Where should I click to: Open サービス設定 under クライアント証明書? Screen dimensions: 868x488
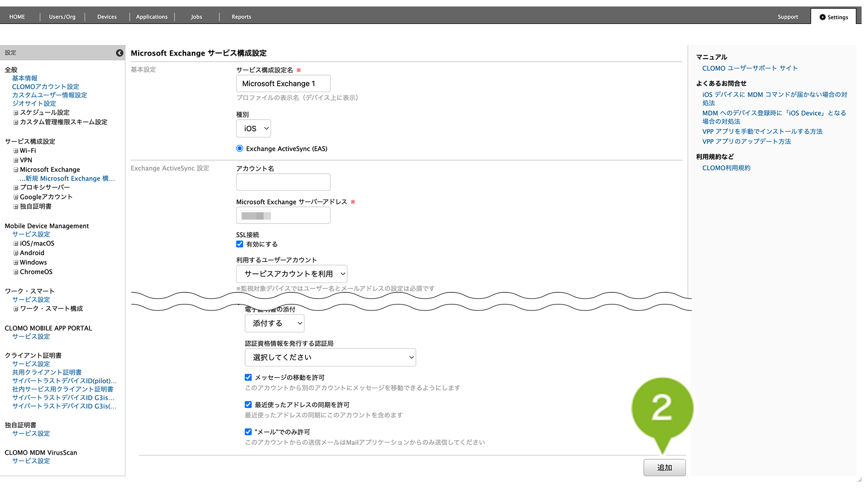click(x=31, y=364)
